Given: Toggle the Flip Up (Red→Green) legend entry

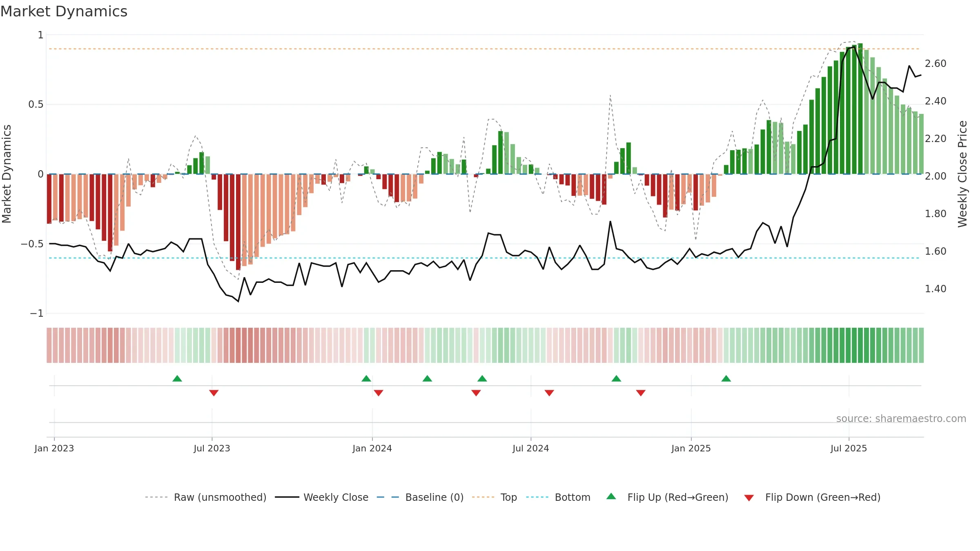Looking at the screenshot, I should (667, 497).
